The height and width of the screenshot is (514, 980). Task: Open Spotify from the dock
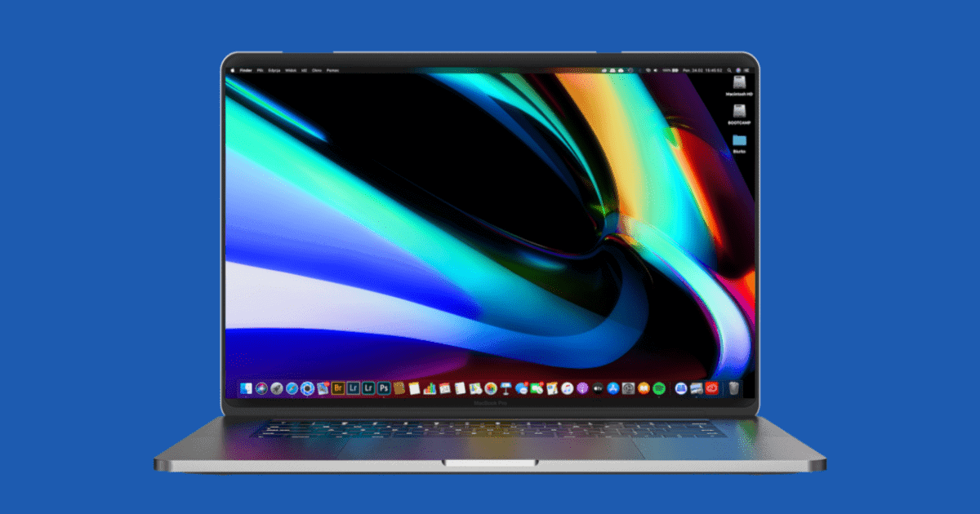(x=659, y=388)
